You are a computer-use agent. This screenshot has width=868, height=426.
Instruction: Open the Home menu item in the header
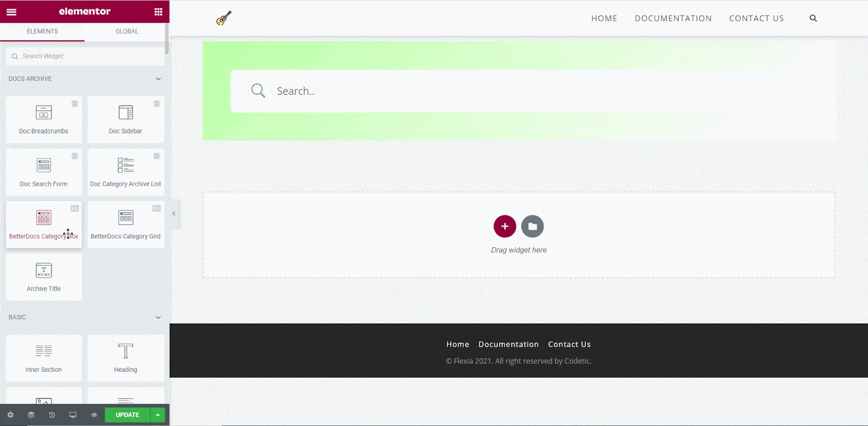(x=604, y=18)
